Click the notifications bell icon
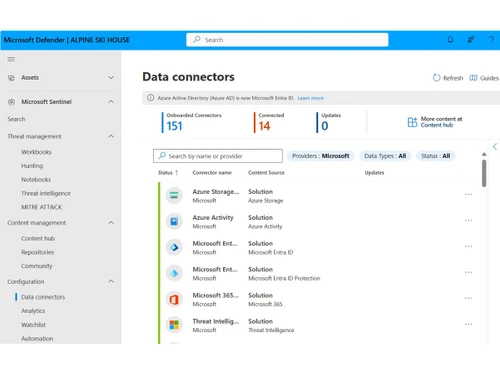500x375 pixels. tap(450, 40)
